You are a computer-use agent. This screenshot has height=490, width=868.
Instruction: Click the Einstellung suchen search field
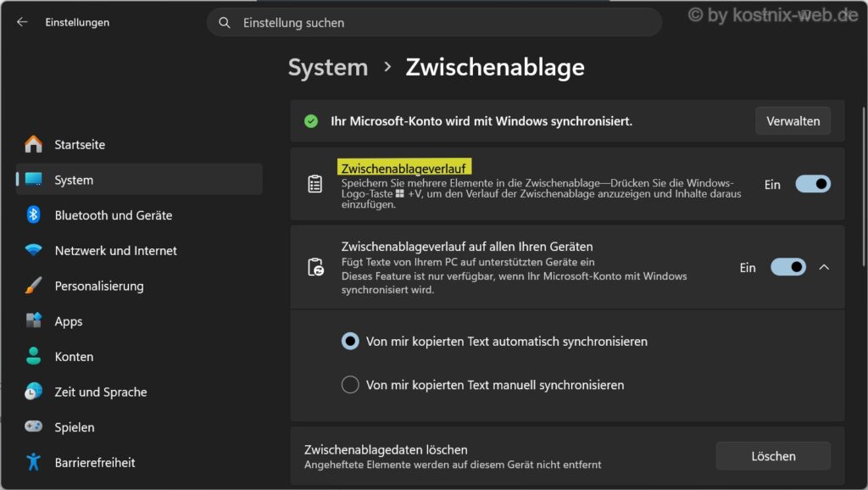point(435,23)
